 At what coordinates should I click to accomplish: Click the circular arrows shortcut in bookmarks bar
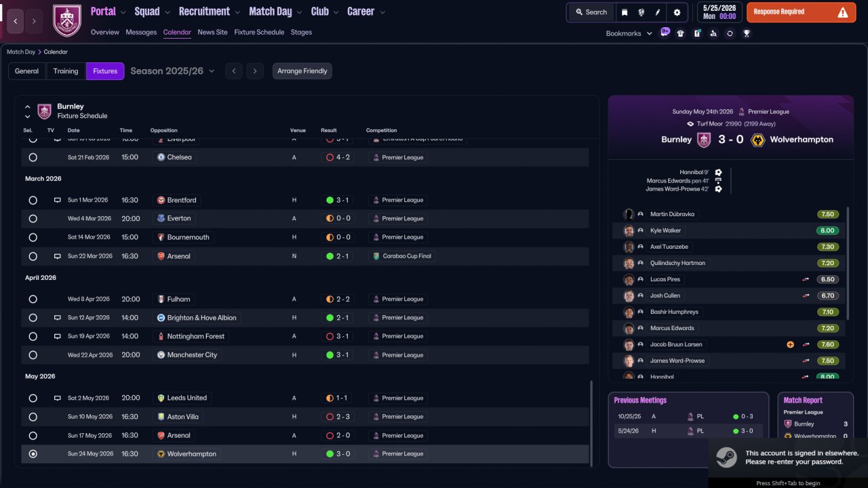click(x=730, y=33)
